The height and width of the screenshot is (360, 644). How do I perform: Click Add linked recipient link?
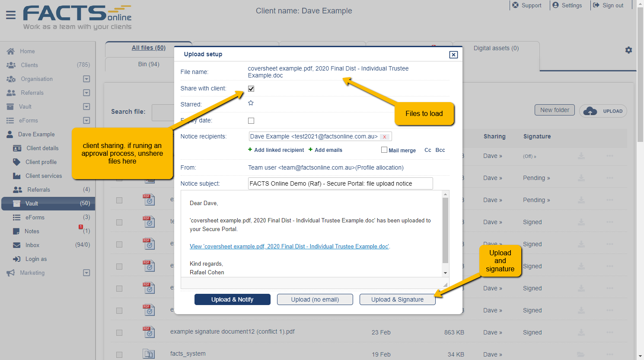click(x=276, y=150)
